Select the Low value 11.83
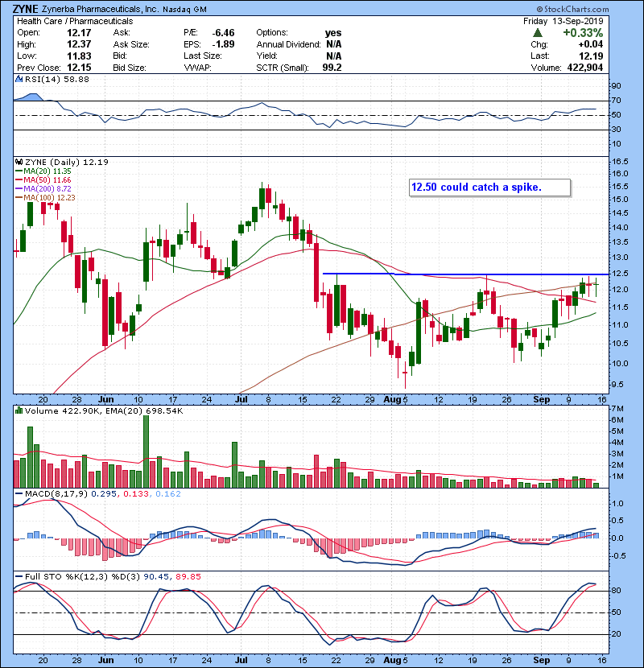This screenshot has width=644, height=668. click(79, 56)
